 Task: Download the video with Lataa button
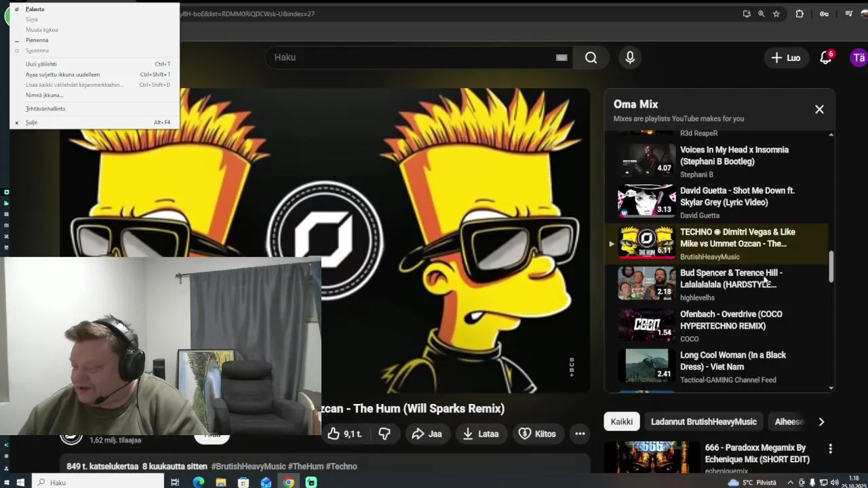tap(481, 434)
